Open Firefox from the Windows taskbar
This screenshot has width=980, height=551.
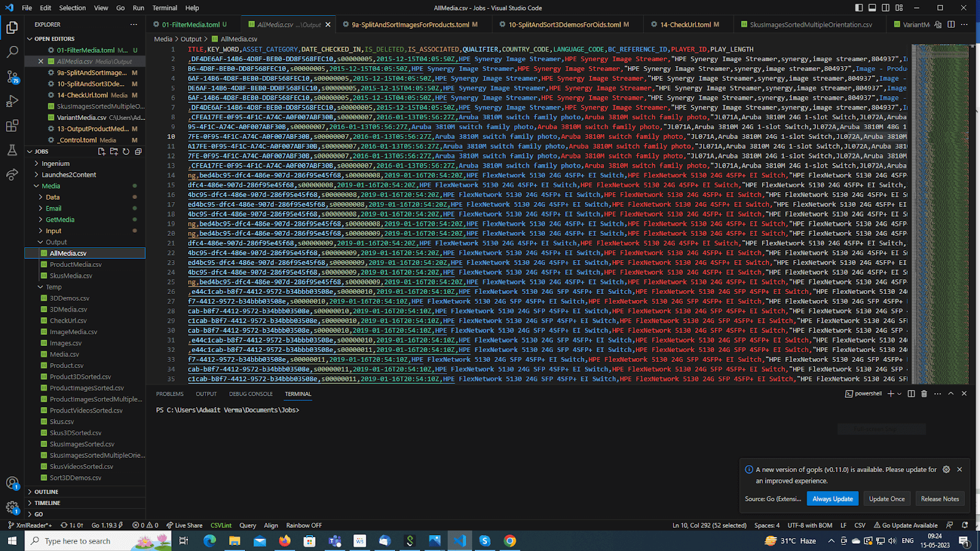pos(285,541)
